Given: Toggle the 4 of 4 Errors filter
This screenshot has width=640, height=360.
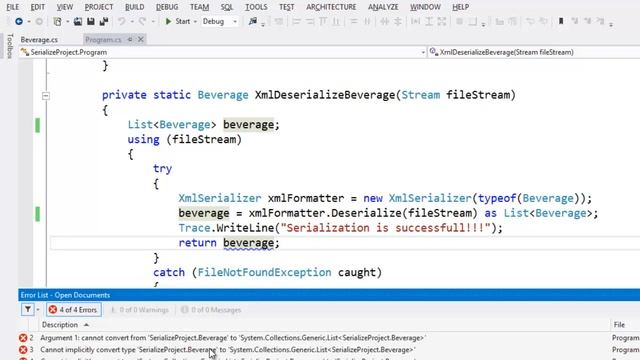Looking at the screenshot, I should coord(74,310).
